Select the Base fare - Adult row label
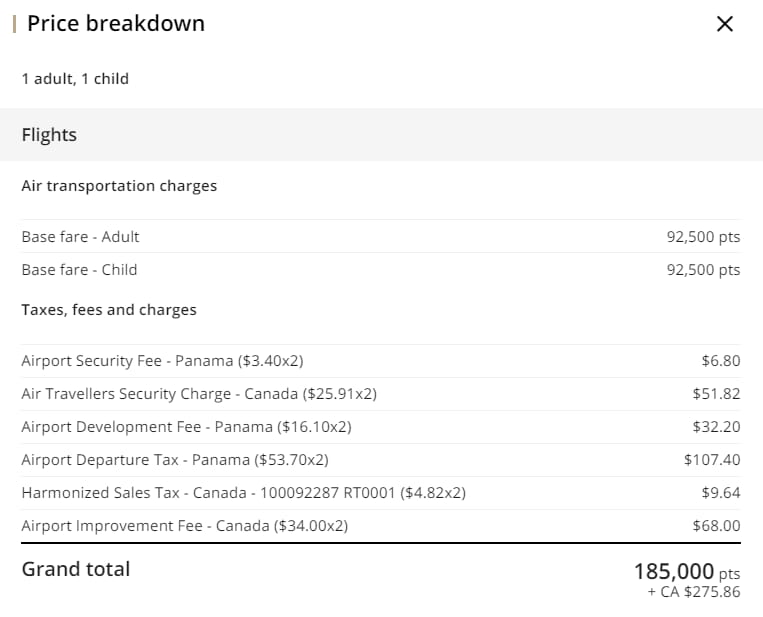This screenshot has width=763, height=617. [x=81, y=237]
